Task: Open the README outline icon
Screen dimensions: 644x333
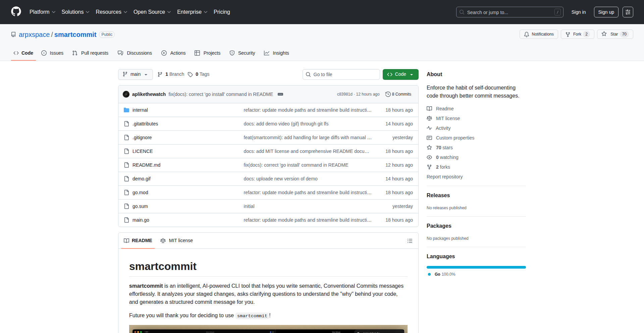Action: point(410,241)
